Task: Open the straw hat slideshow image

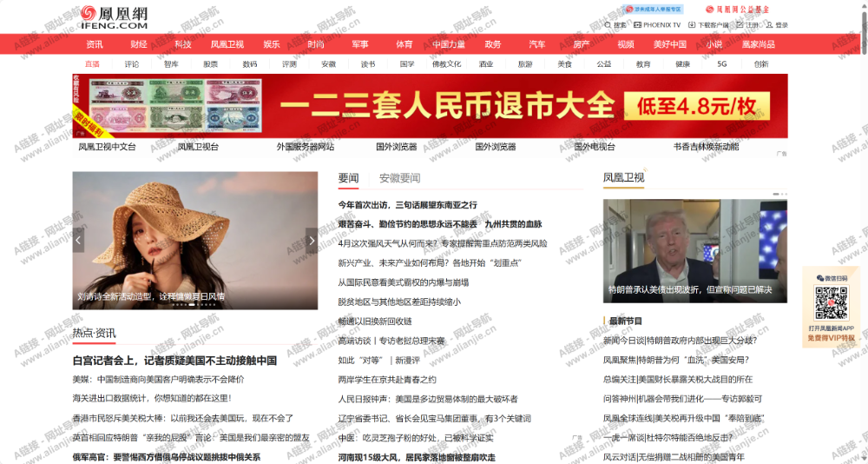Action: point(194,240)
